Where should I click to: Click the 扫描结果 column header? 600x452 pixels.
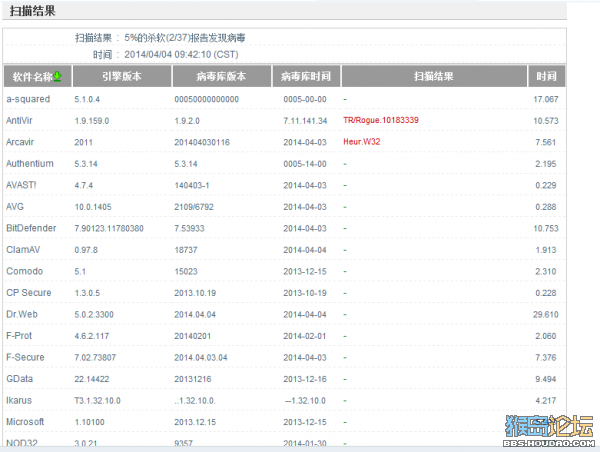pos(434,76)
